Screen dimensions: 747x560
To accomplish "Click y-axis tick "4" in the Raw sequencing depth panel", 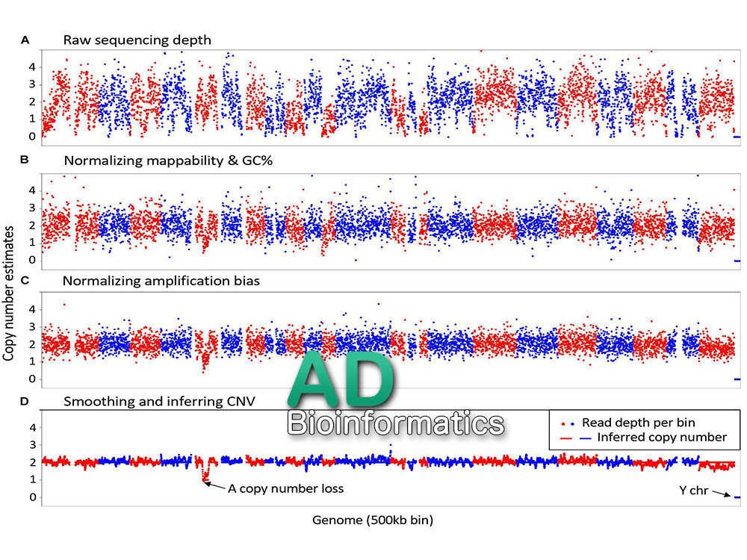I will point(32,67).
